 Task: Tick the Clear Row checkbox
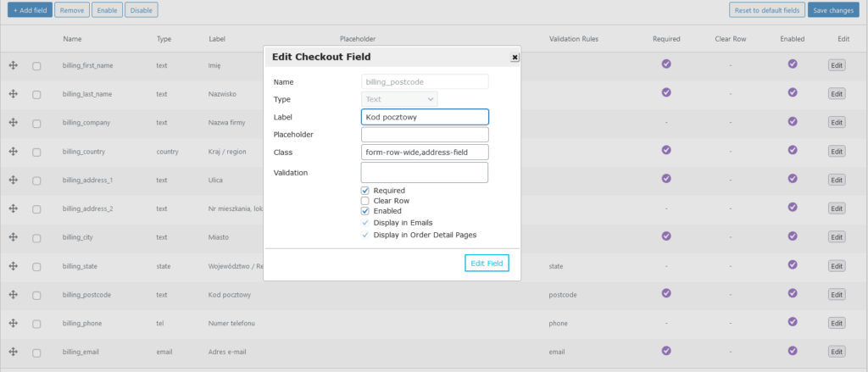(364, 201)
